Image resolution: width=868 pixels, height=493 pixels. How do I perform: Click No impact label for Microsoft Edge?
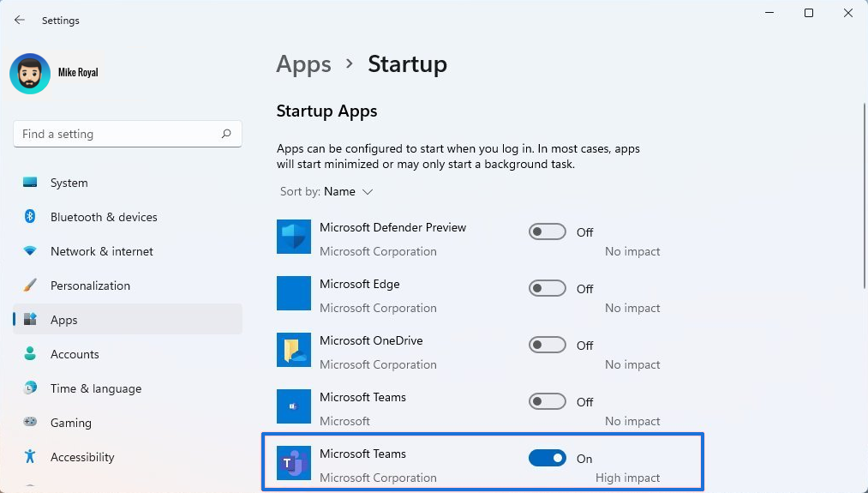(632, 308)
